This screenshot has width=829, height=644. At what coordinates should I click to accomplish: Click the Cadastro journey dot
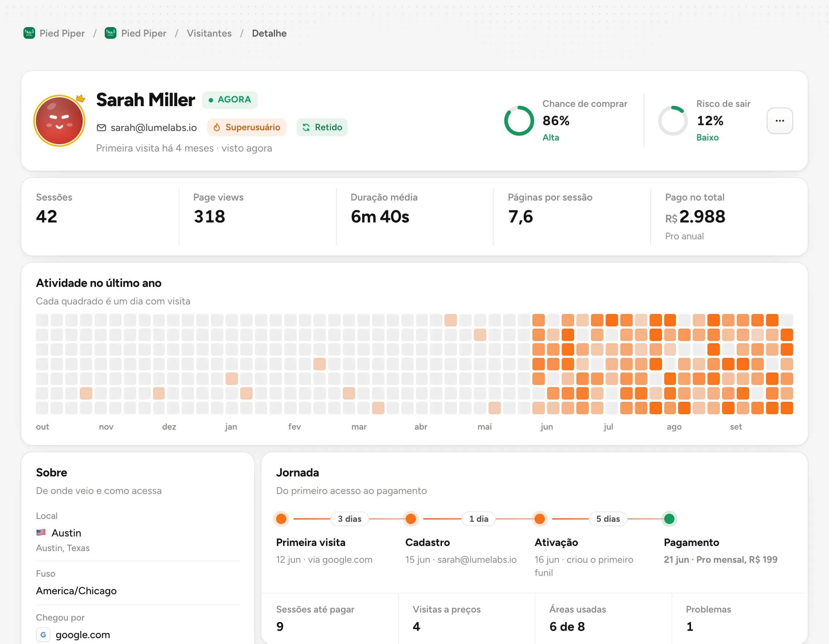tap(411, 518)
